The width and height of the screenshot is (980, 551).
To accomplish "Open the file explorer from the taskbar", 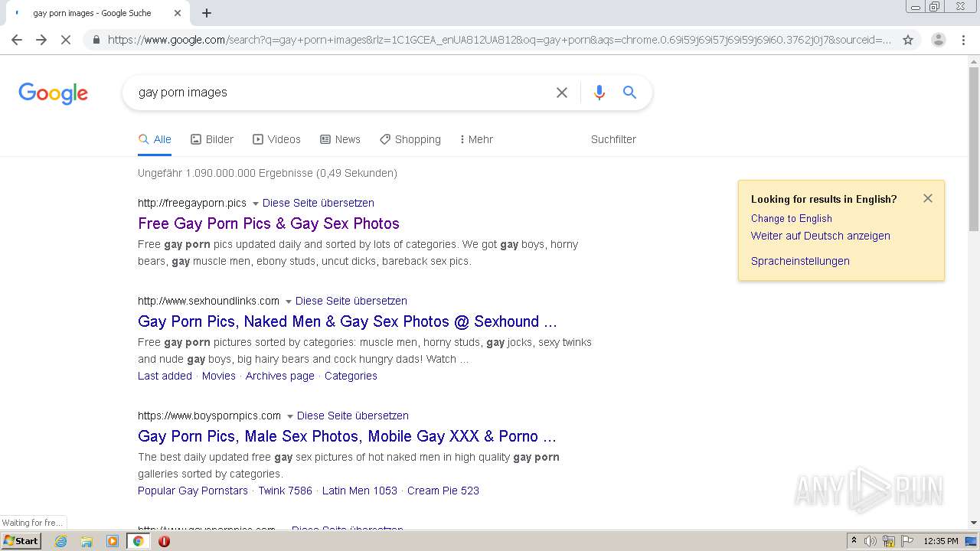I will pyautogui.click(x=87, y=541).
